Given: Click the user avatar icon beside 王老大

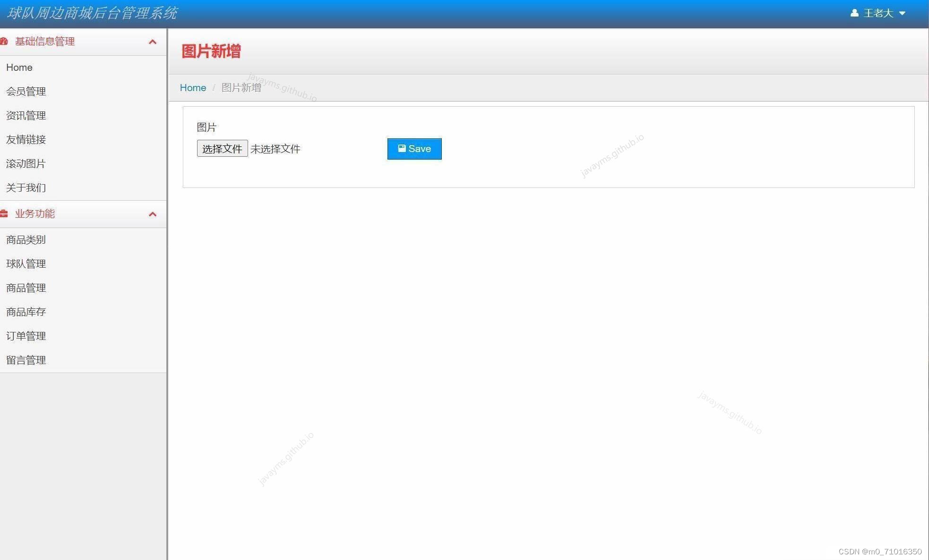Looking at the screenshot, I should [854, 13].
